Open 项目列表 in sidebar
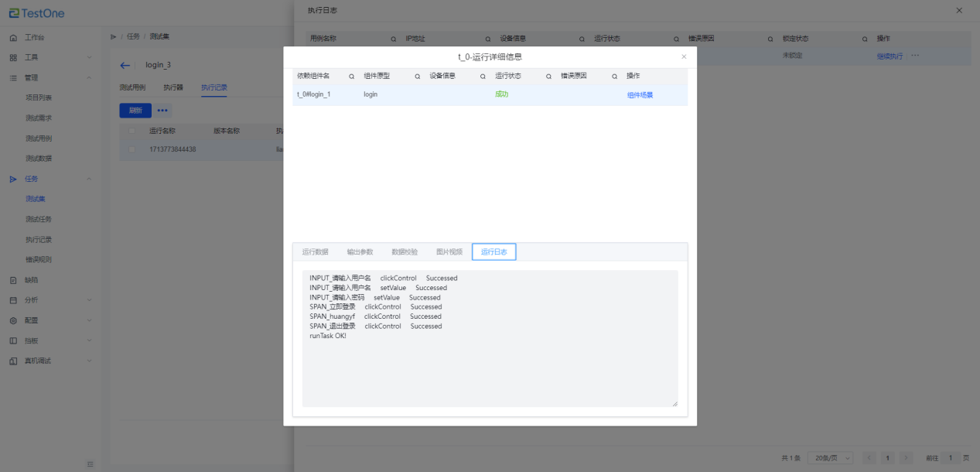The height and width of the screenshot is (472, 980). pos(39,98)
